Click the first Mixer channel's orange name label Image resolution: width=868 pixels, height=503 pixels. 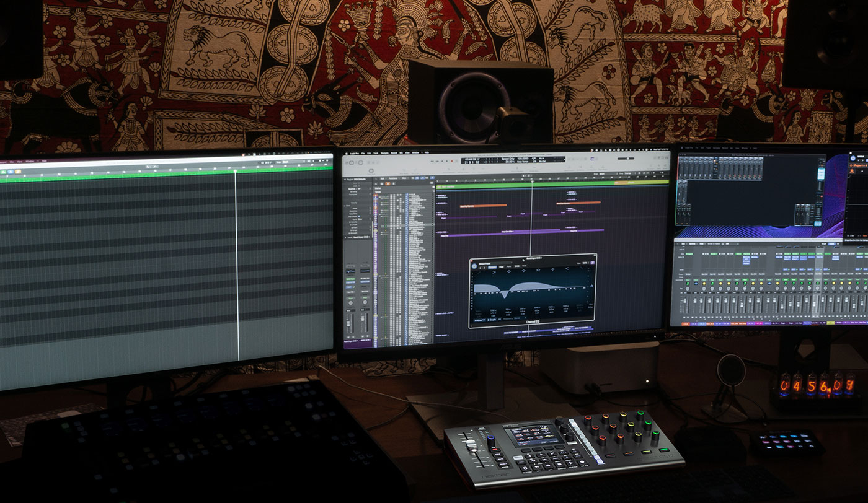(686, 324)
